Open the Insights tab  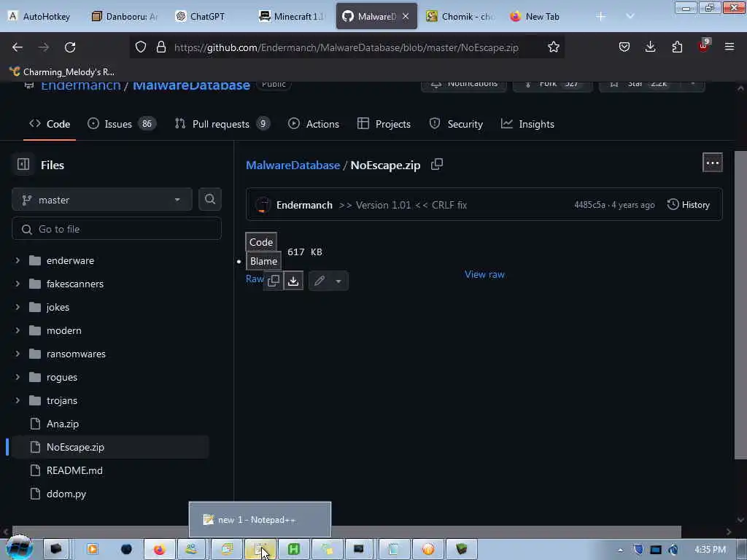[527, 124]
